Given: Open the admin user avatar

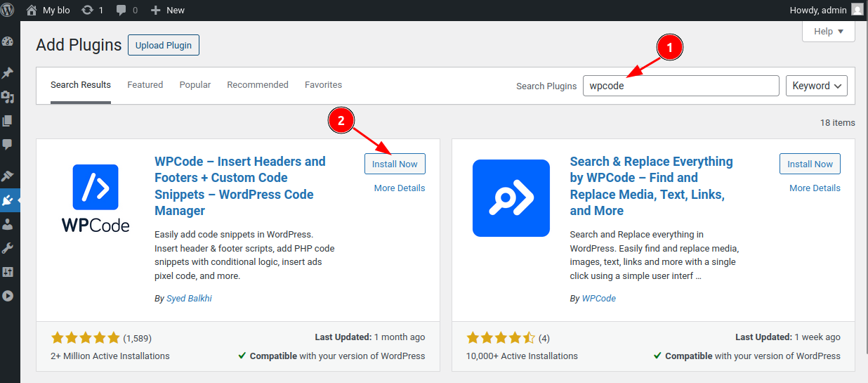Looking at the screenshot, I should 857,9.
